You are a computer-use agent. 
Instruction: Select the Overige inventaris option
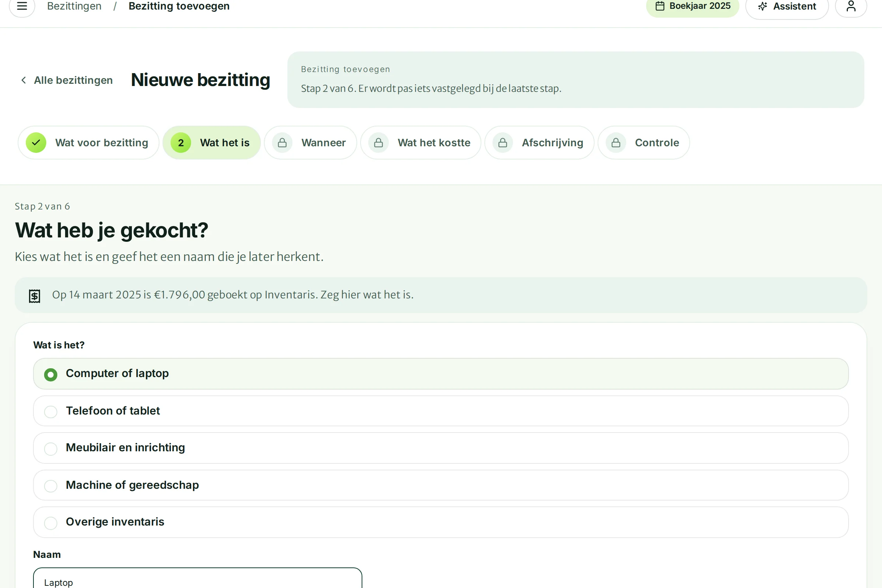441,522
